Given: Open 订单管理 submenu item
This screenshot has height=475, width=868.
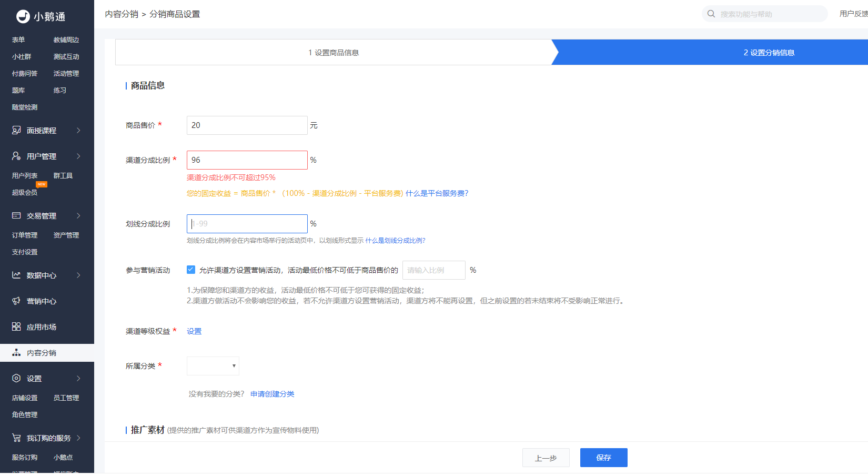Looking at the screenshot, I should click(25, 235).
